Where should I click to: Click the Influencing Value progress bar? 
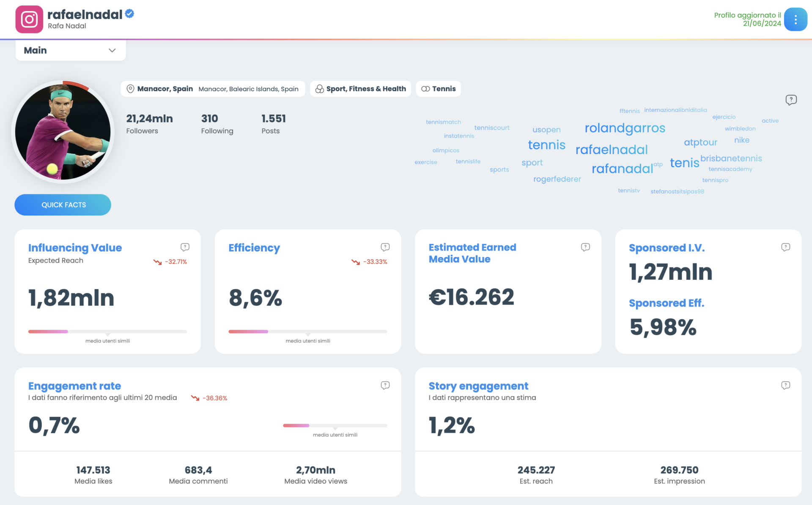(107, 331)
